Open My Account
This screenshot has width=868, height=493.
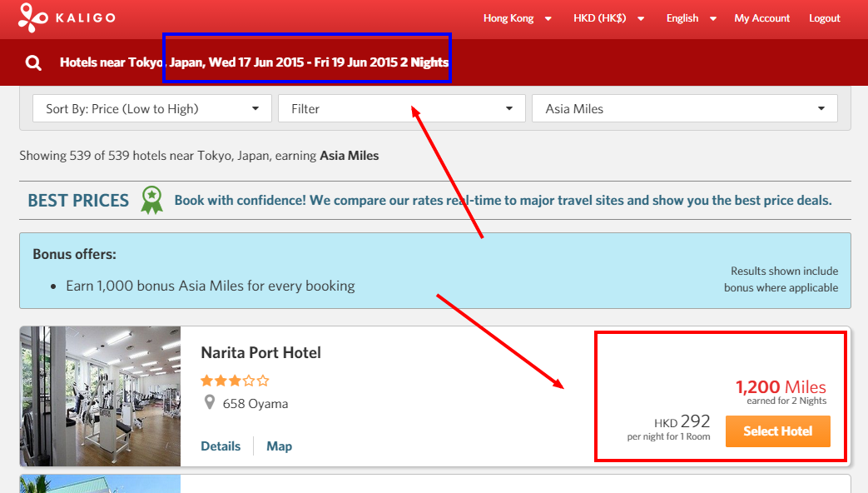point(761,18)
